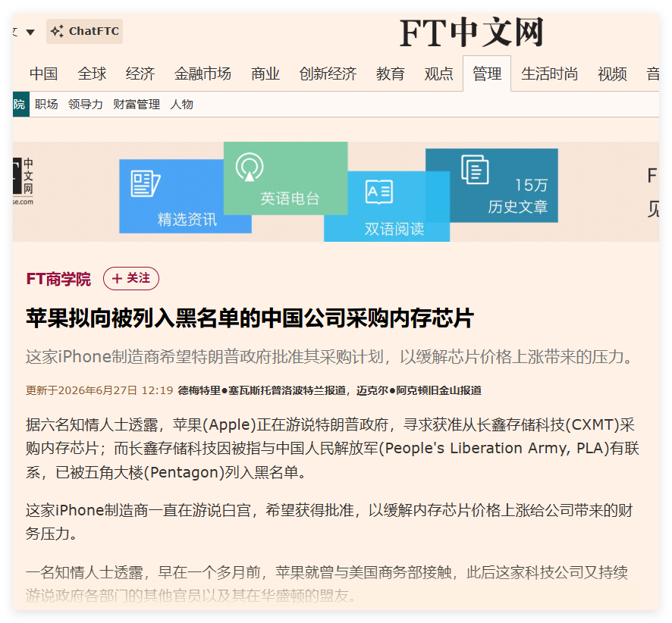Navigate to the 商业 section
The width and height of the screenshot is (672, 623).
click(x=265, y=74)
